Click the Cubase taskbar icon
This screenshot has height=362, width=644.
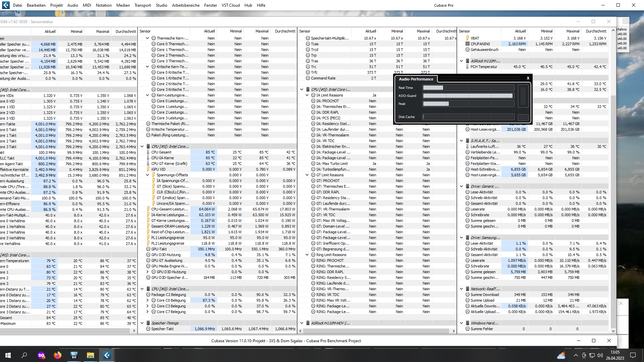107,355
